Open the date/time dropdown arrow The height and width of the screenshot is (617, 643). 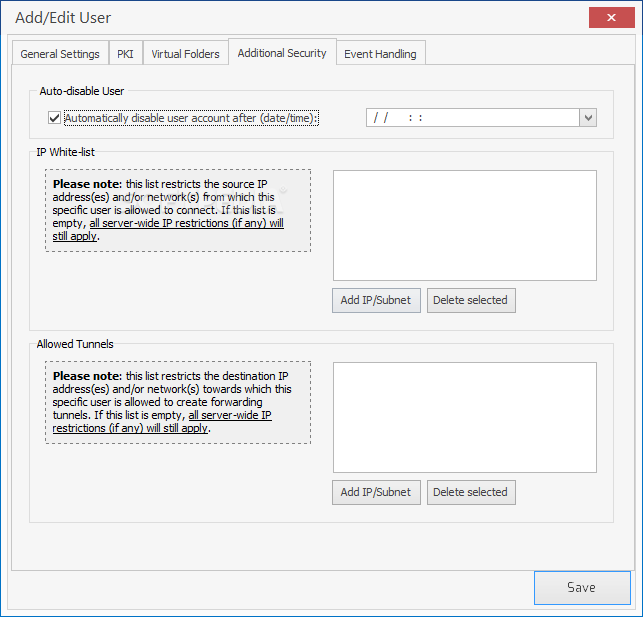point(588,118)
